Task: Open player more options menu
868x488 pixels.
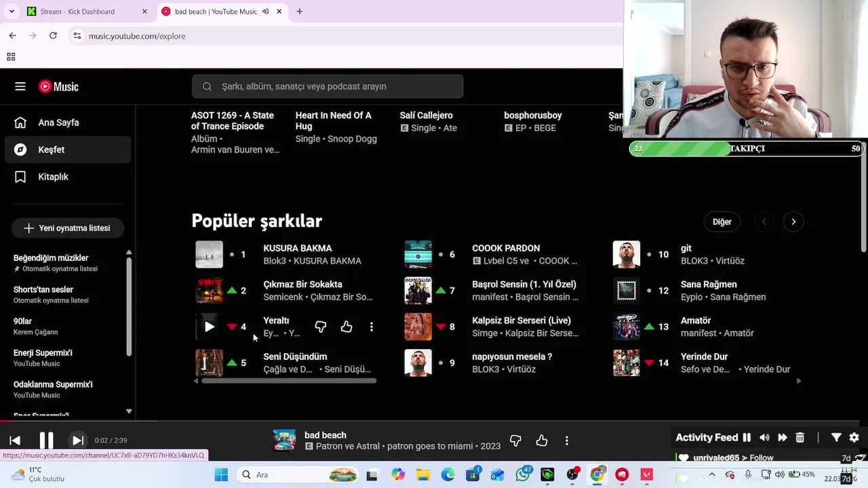Action: pos(567,441)
